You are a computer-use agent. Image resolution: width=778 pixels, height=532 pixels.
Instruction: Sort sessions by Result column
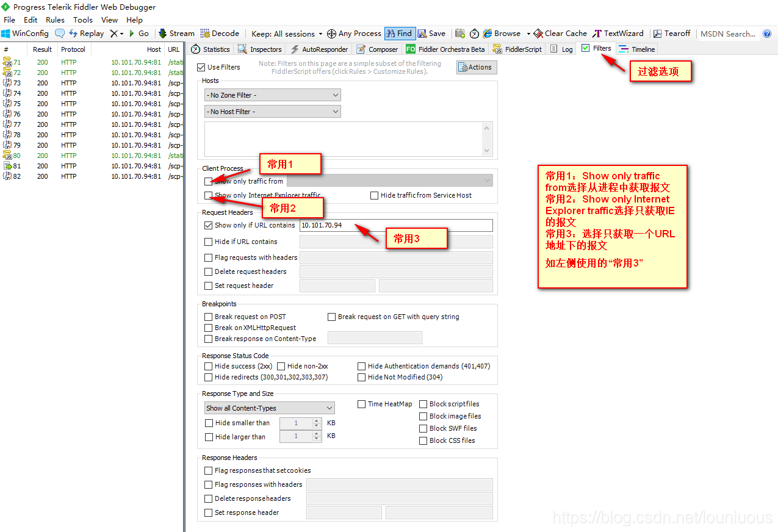(42, 49)
